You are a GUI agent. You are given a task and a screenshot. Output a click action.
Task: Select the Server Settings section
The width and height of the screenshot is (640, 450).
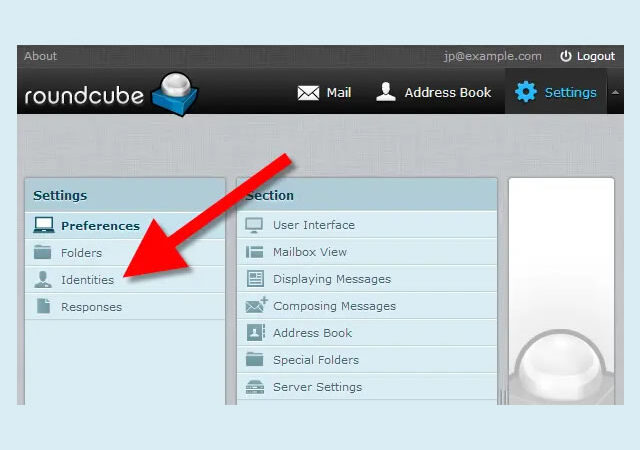pyautogui.click(x=367, y=386)
